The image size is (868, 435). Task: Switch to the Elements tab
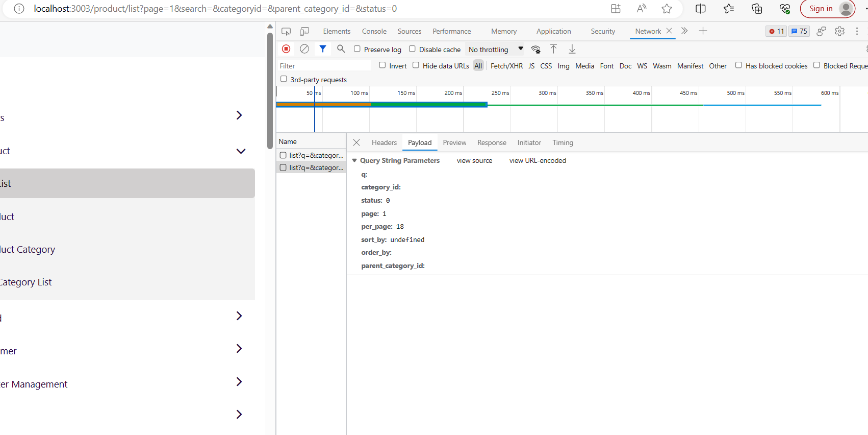(337, 31)
